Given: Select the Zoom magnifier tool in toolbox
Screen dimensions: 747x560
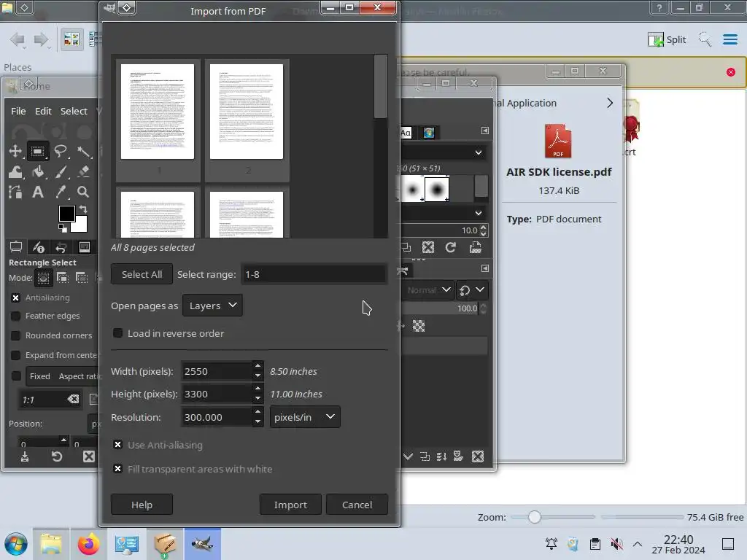Looking at the screenshot, I should 83,192.
